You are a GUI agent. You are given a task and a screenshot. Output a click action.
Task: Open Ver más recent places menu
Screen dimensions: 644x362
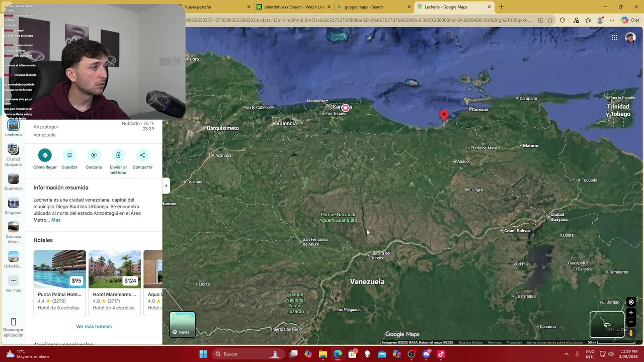(x=13, y=284)
